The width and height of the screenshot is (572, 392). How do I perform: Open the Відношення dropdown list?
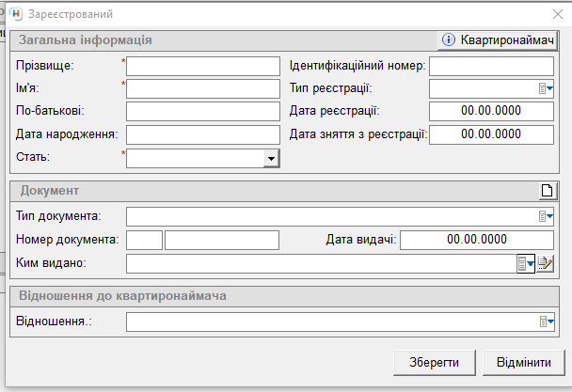(x=546, y=322)
